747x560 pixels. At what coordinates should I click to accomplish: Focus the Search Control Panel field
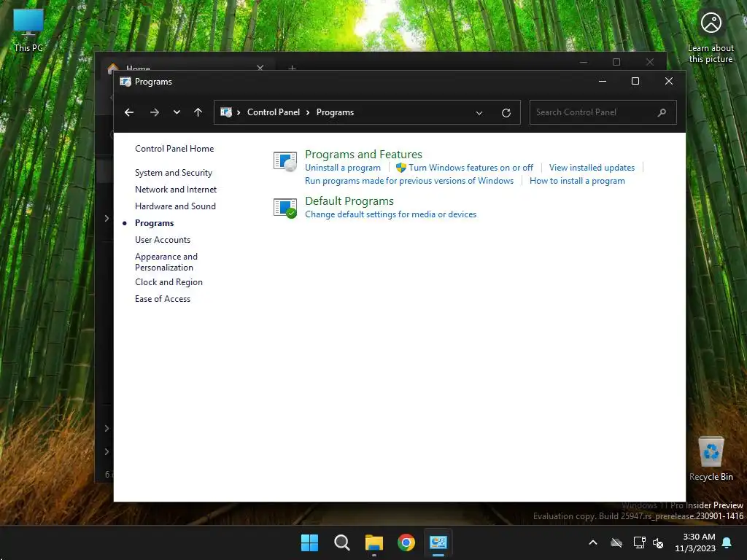click(603, 112)
